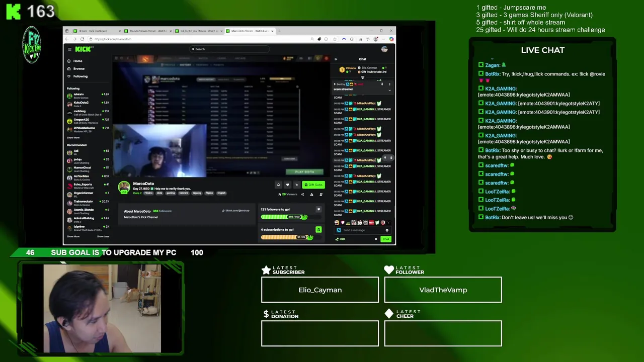644x362 pixels.
Task: Open KukuDota2 channel in Following list
Action: pyautogui.click(x=88, y=104)
